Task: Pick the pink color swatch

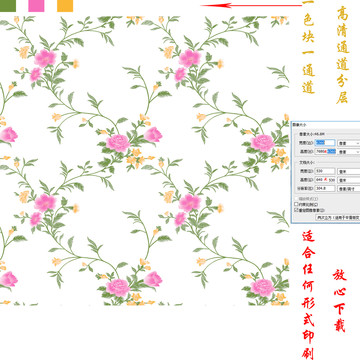Action: 36,6
